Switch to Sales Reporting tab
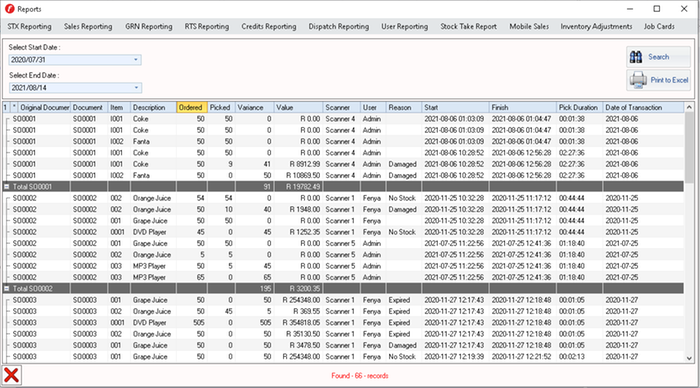This screenshot has width=700, height=388. (x=88, y=26)
